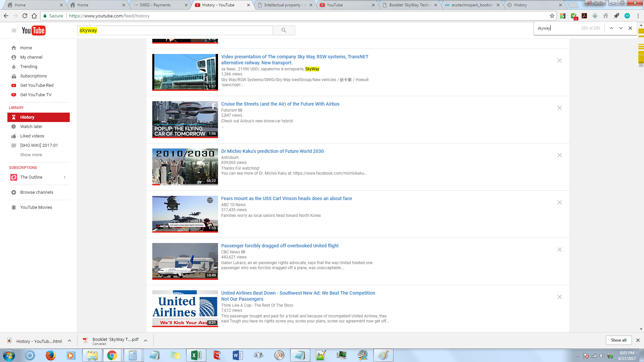Open Word from taskbar
Image resolution: width=644 pixels, height=362 pixels.
click(237, 355)
